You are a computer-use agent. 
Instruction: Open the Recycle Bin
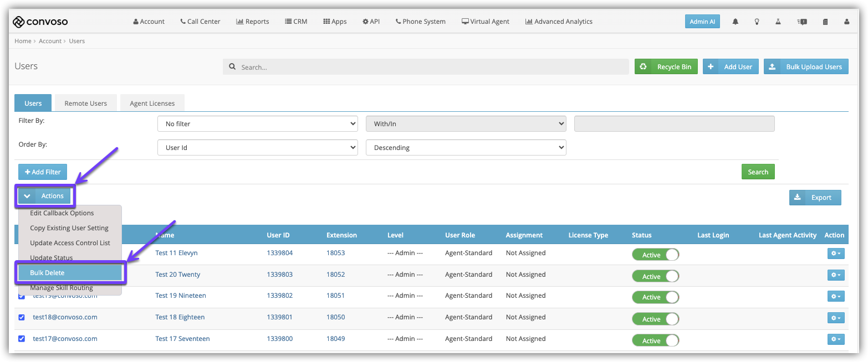[x=666, y=66]
